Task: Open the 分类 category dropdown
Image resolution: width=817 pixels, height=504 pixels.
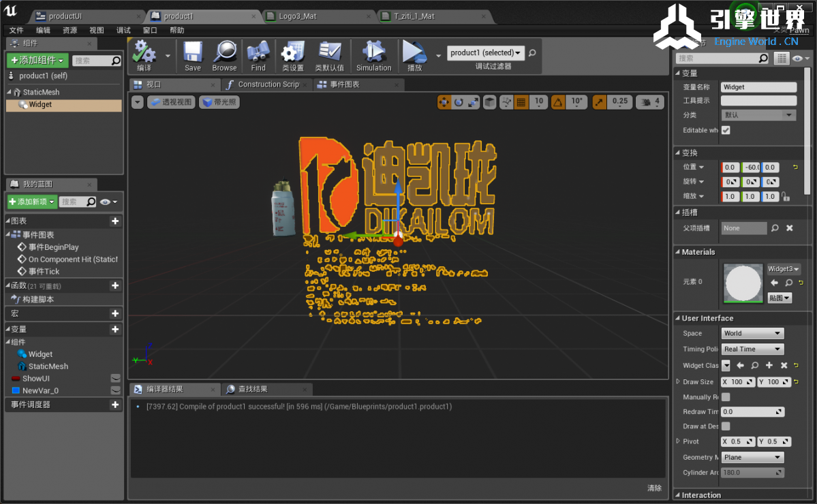Action: [758, 114]
